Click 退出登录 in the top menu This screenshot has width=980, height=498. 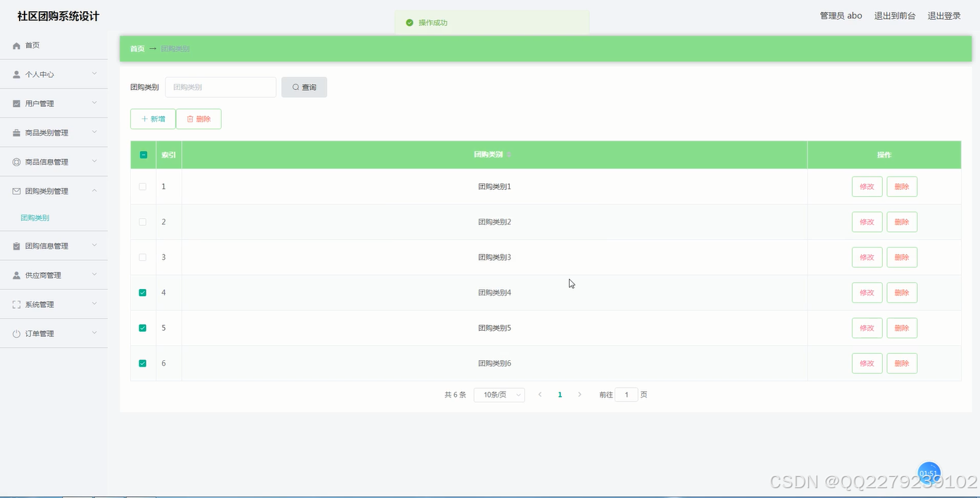(943, 15)
